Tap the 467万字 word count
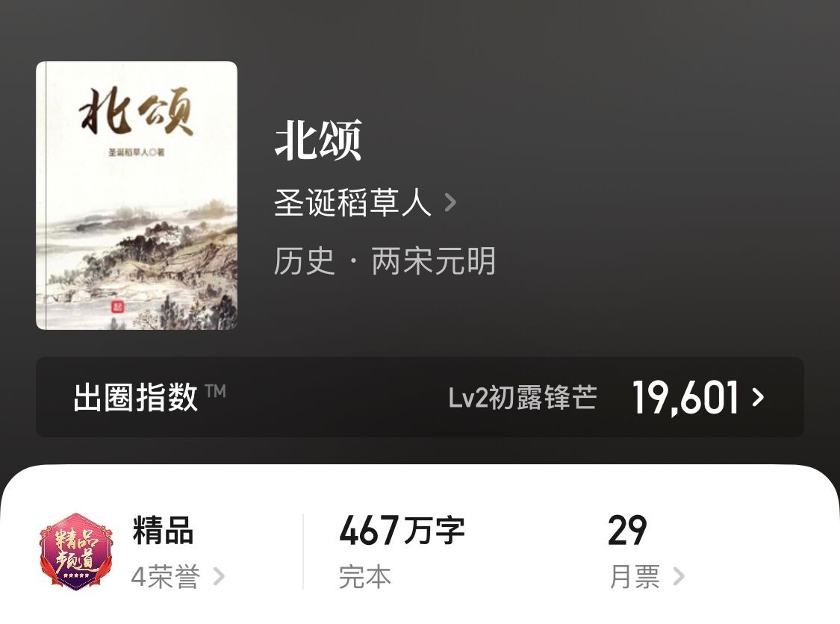The height and width of the screenshot is (624, 840). (x=402, y=530)
